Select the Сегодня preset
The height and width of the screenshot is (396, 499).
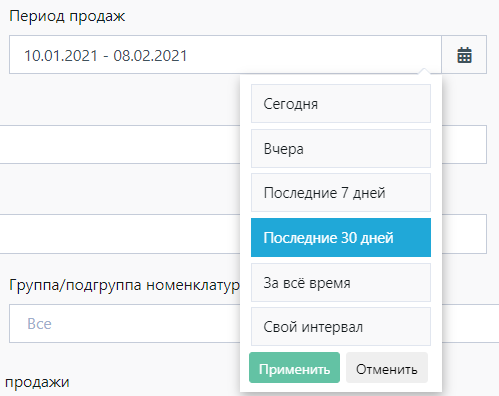[x=341, y=104]
